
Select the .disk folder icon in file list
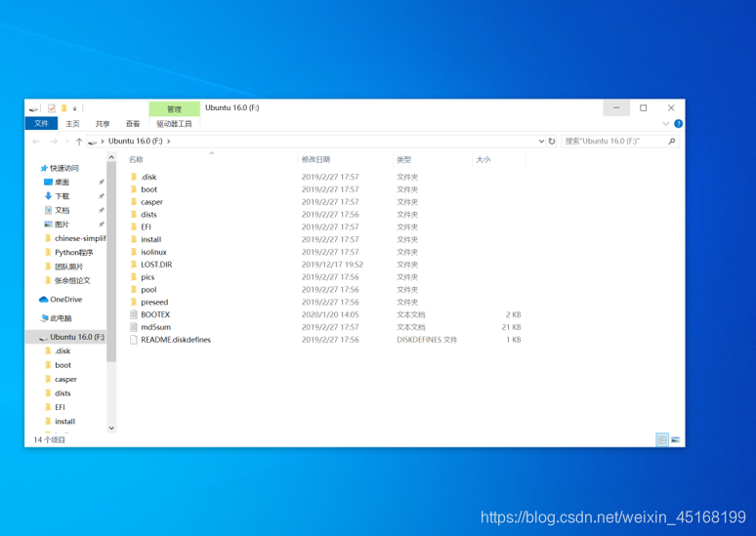[134, 177]
